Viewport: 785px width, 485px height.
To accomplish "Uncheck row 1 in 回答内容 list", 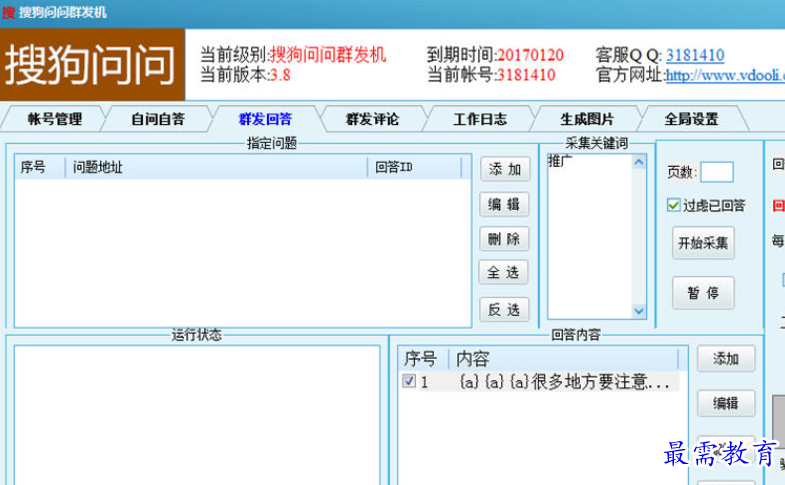I will [x=408, y=382].
